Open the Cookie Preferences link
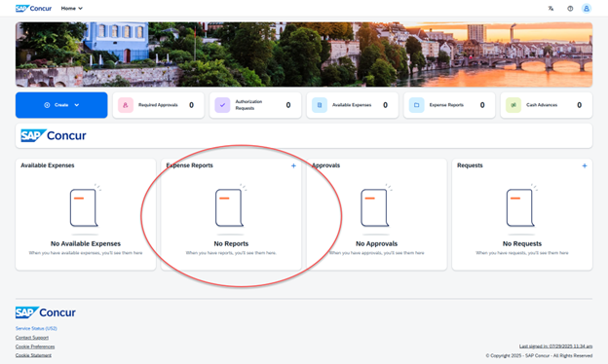The width and height of the screenshot is (608, 364). [x=35, y=346]
